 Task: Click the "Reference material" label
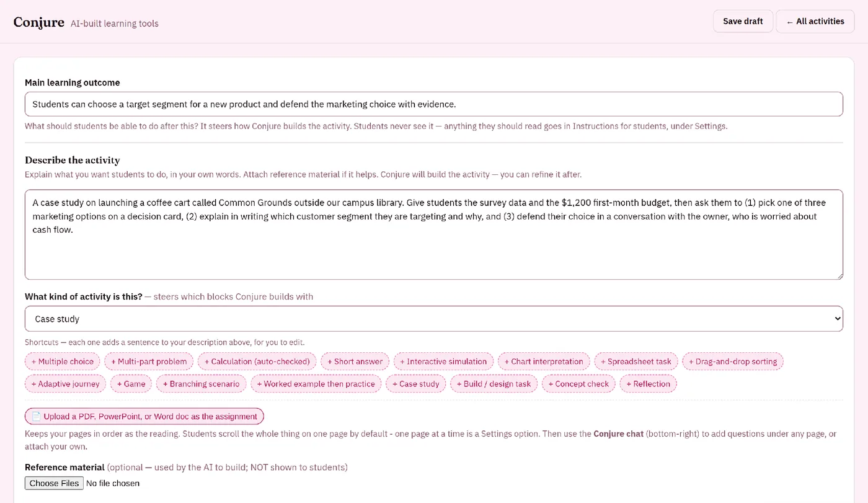point(64,467)
